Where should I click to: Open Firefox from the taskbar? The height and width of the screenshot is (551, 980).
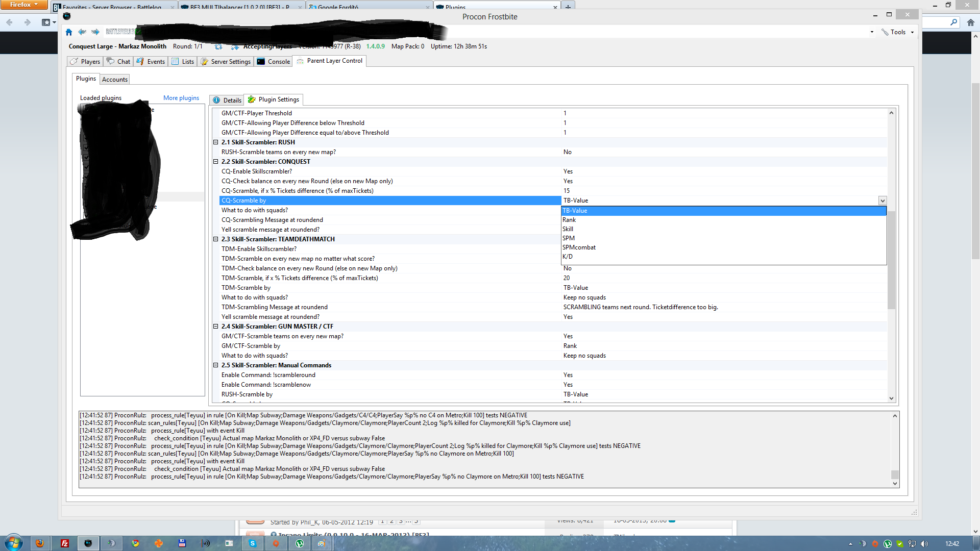click(40, 543)
